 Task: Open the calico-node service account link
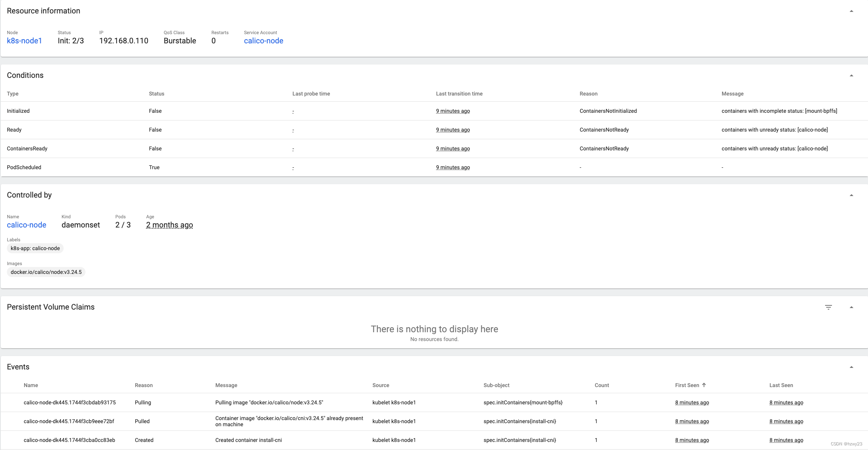(263, 41)
